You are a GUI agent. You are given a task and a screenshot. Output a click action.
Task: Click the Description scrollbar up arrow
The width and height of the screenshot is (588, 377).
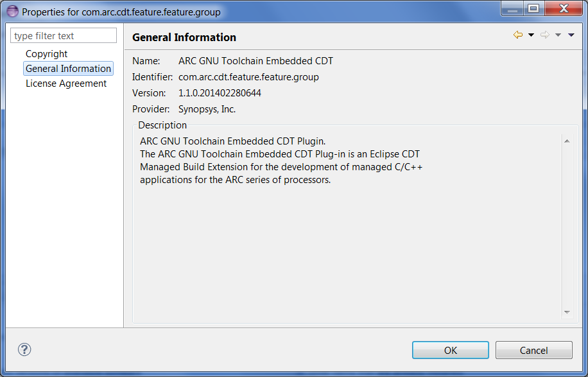click(x=567, y=141)
